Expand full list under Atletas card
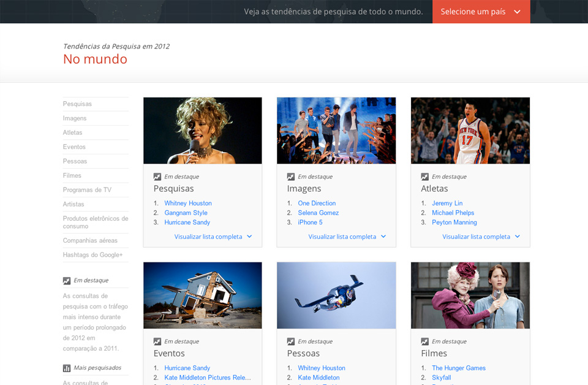The width and height of the screenshot is (588, 385). coord(481,237)
